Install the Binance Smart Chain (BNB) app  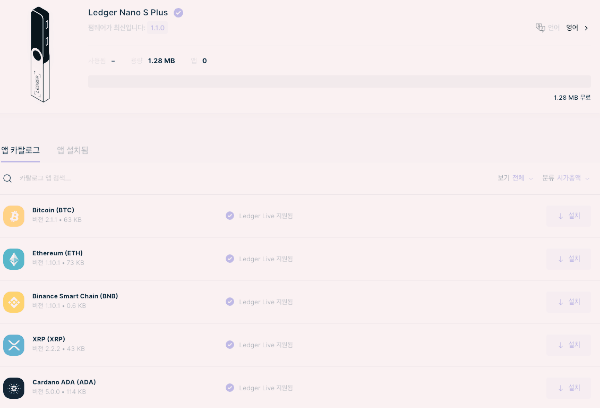569,302
